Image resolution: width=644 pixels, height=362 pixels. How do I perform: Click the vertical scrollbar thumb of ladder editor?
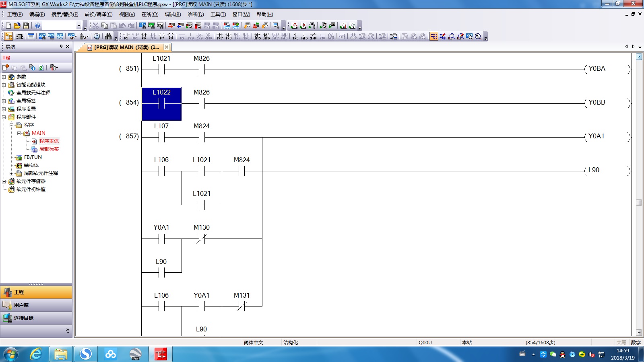tap(639, 202)
